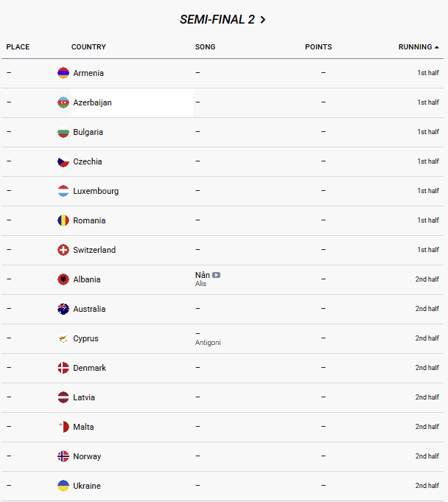Sort by the Running column arrow
This screenshot has height=502, width=448.
437,47
